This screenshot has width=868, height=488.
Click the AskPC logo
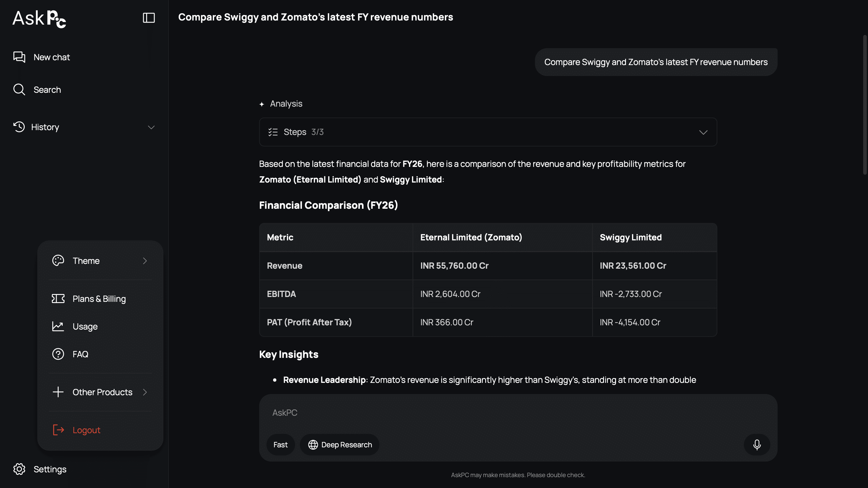pos(39,18)
